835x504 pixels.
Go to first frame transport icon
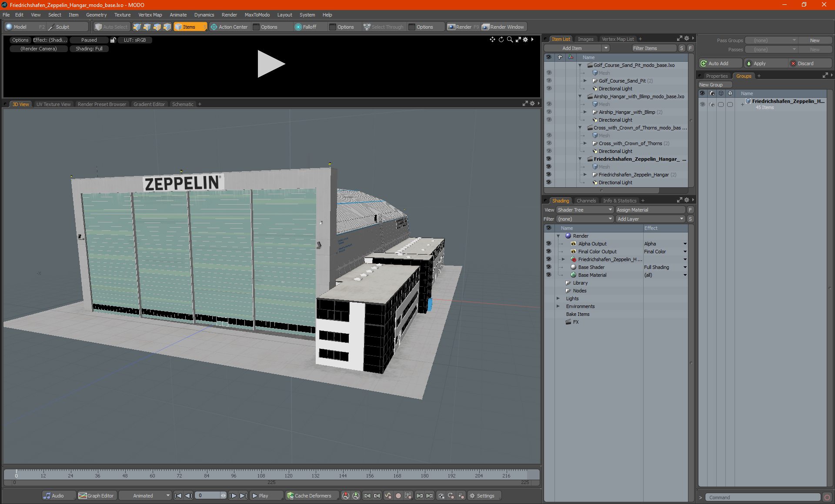[x=178, y=496]
